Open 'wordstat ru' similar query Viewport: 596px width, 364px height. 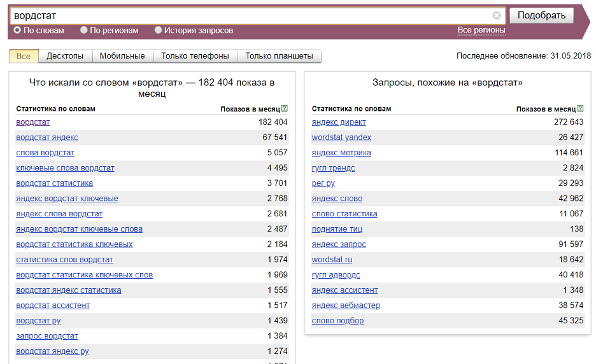pyautogui.click(x=332, y=260)
